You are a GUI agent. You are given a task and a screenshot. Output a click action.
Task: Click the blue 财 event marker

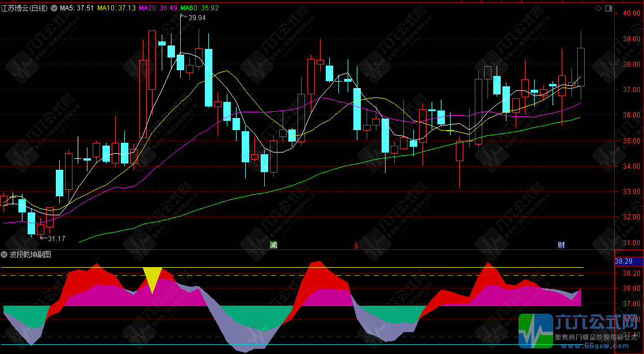coord(562,245)
